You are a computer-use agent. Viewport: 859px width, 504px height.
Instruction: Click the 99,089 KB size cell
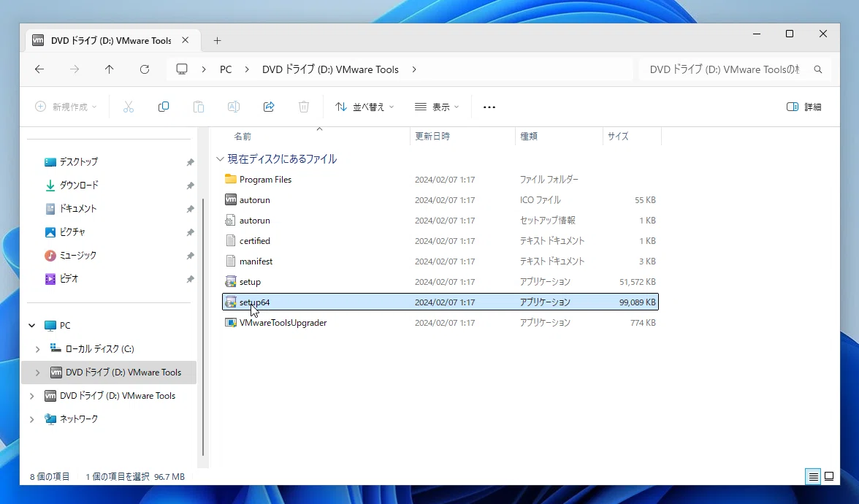click(x=637, y=302)
